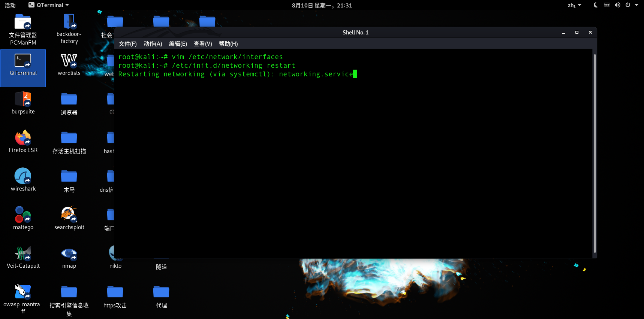Image resolution: width=644 pixels, height=319 pixels.
Task: Click the 活动 Activities button
Action: point(10,5)
